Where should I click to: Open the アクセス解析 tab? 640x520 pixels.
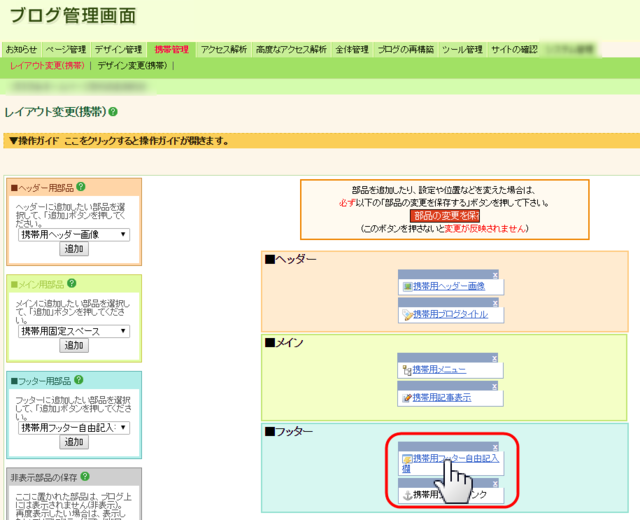point(223,49)
